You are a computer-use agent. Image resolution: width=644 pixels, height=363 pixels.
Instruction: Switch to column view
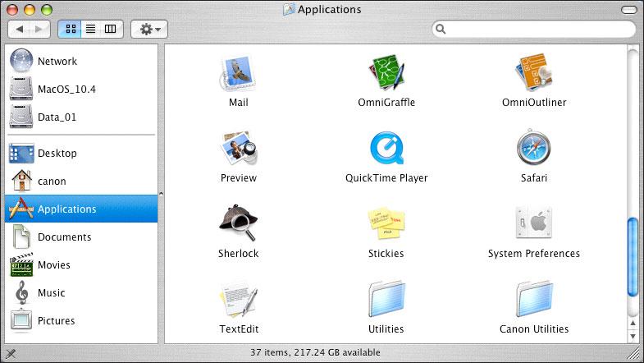pos(111,29)
